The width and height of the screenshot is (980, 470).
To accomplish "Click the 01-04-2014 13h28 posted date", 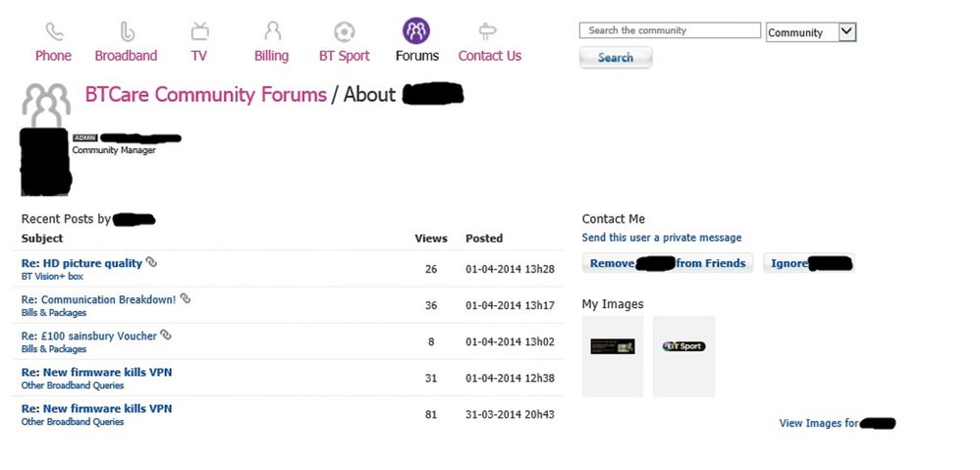I will pyautogui.click(x=510, y=269).
